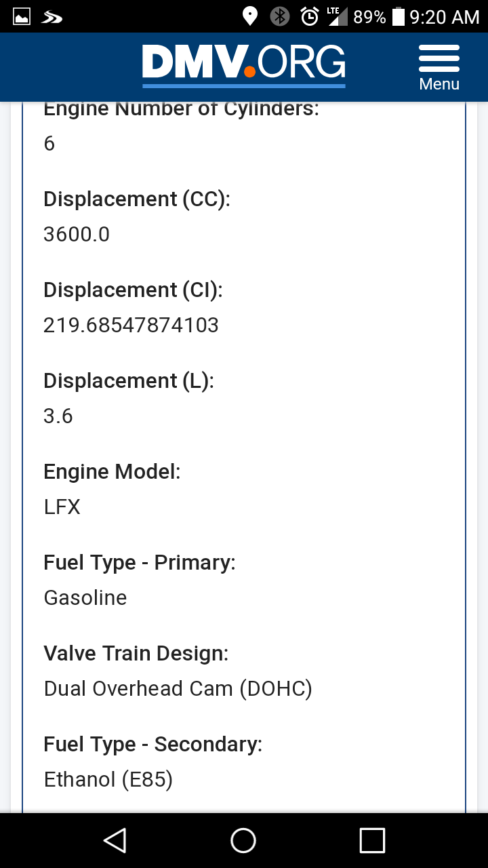Tap the LTE signal strength icon
This screenshot has height=868, width=488.
[x=338, y=16]
